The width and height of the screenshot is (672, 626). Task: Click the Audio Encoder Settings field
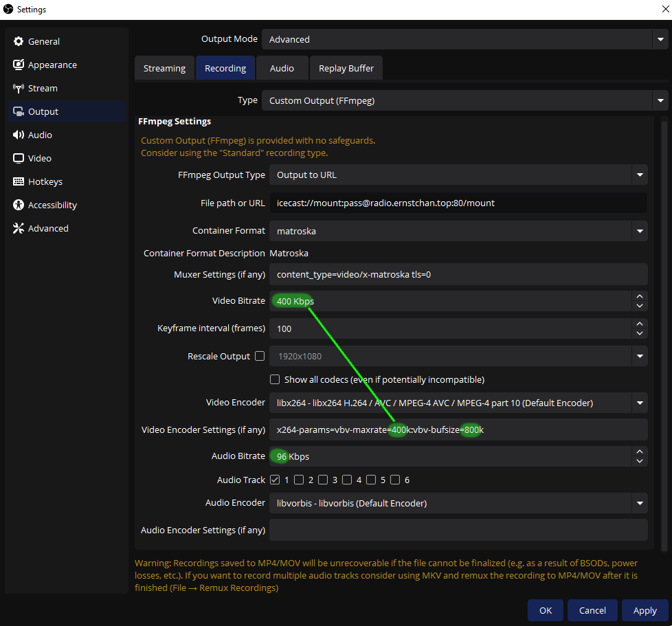point(458,530)
